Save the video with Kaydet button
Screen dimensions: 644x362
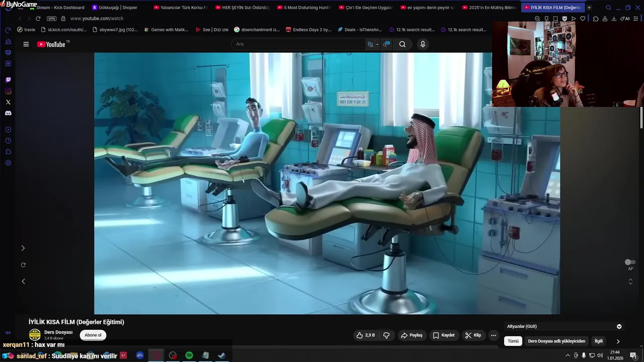pos(444,335)
